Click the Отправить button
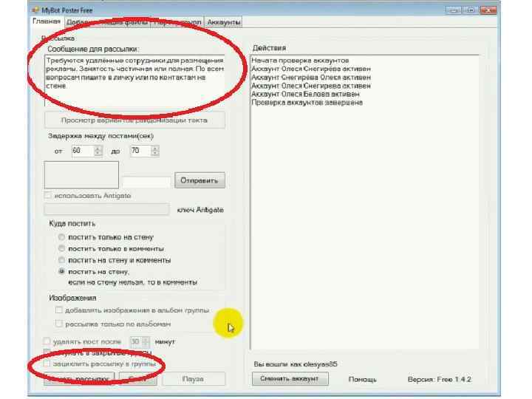 pos(199,180)
